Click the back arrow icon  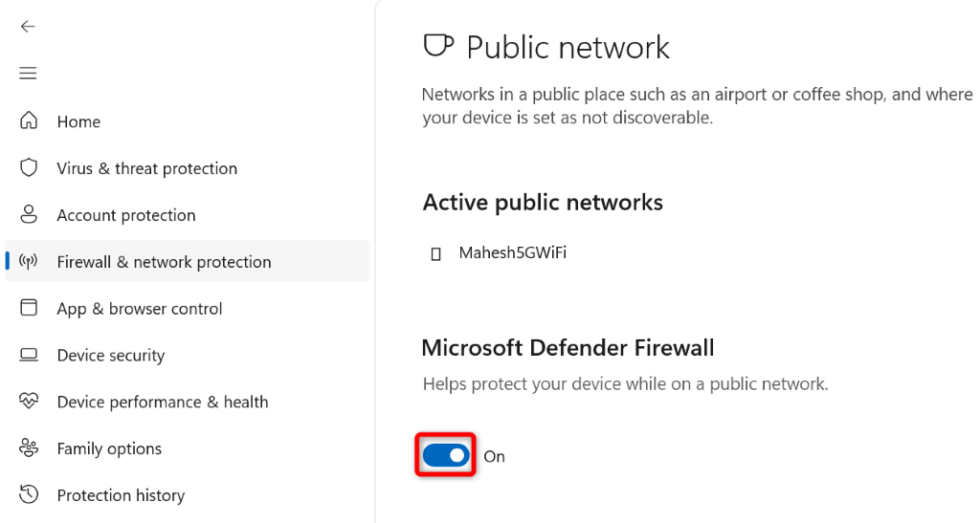(28, 27)
